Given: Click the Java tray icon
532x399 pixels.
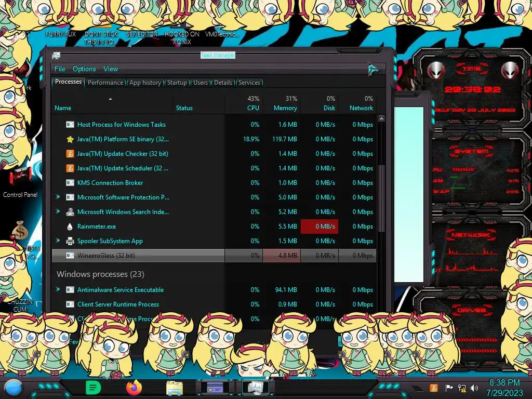Looking at the screenshot, I should [434, 388].
